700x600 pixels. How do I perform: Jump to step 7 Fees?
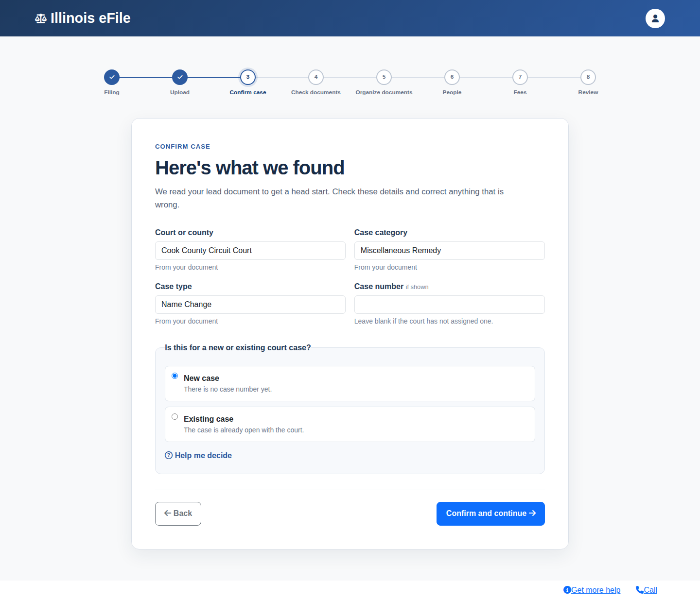(x=520, y=77)
